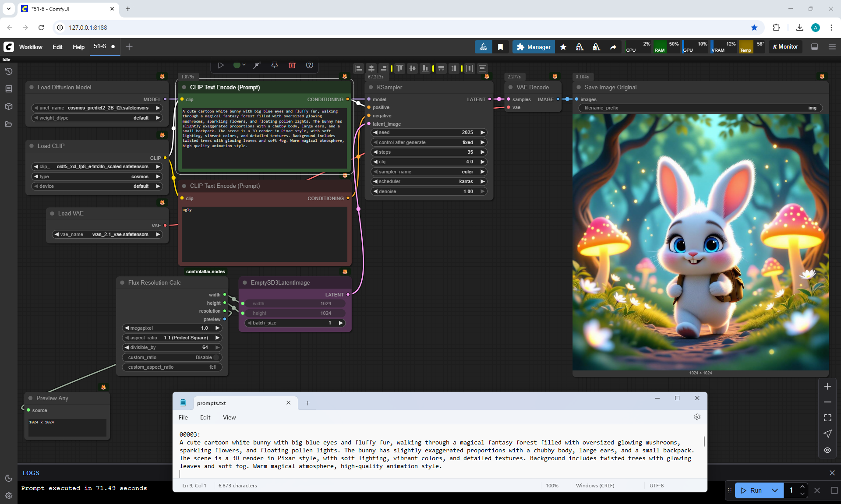Click the red delete node trash icon

pyautogui.click(x=292, y=65)
